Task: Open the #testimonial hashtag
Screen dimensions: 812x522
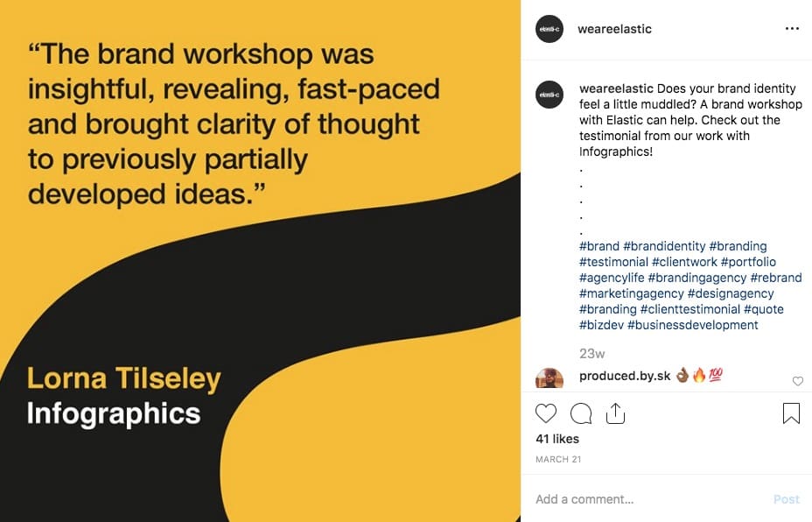Action: [x=613, y=262]
